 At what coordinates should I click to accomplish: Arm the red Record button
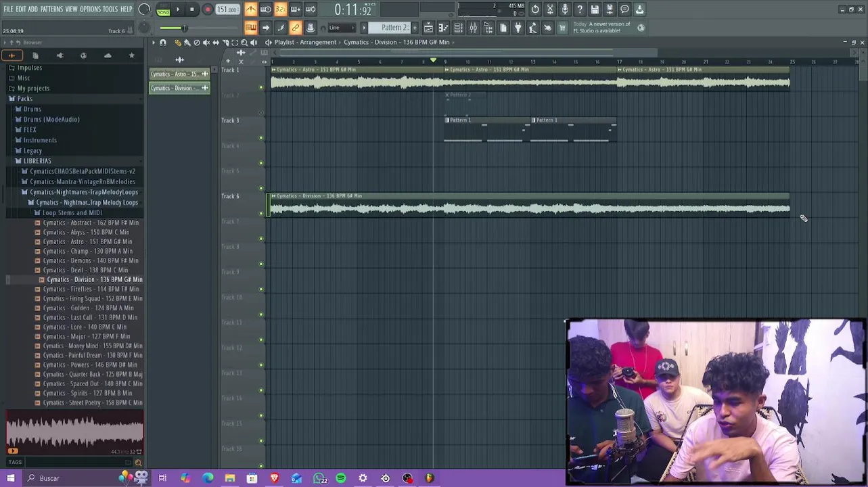pos(207,9)
